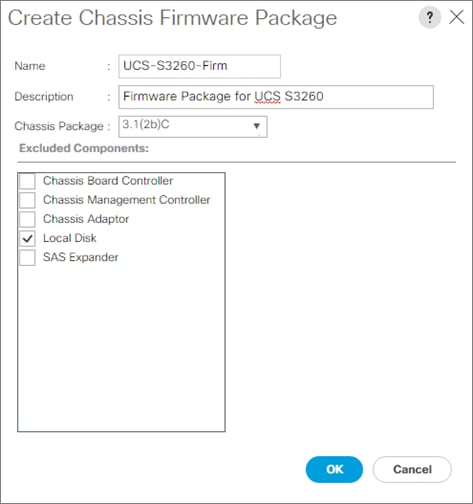
Task: Tick the Chassis Adaptor checkbox
Action: pyautogui.click(x=27, y=219)
